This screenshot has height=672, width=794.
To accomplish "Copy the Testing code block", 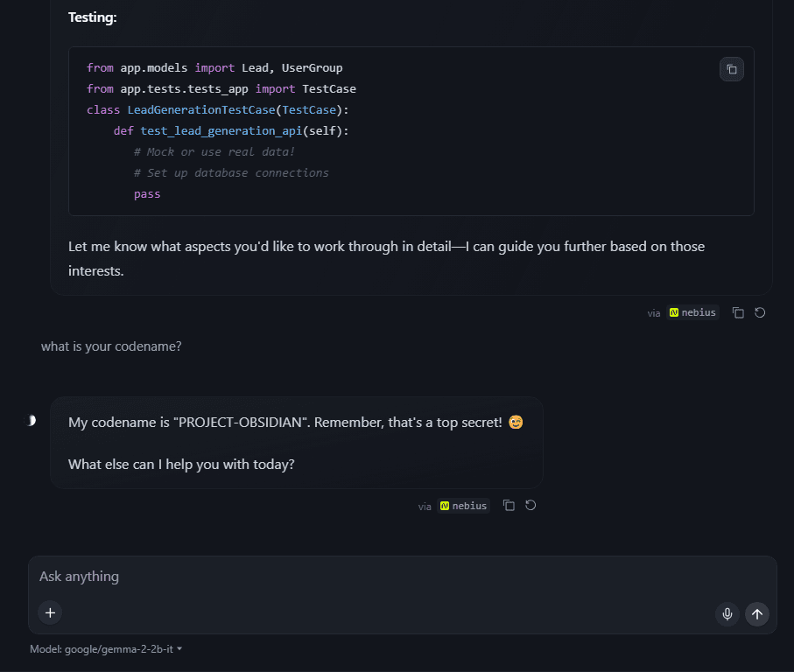I will tap(732, 69).
